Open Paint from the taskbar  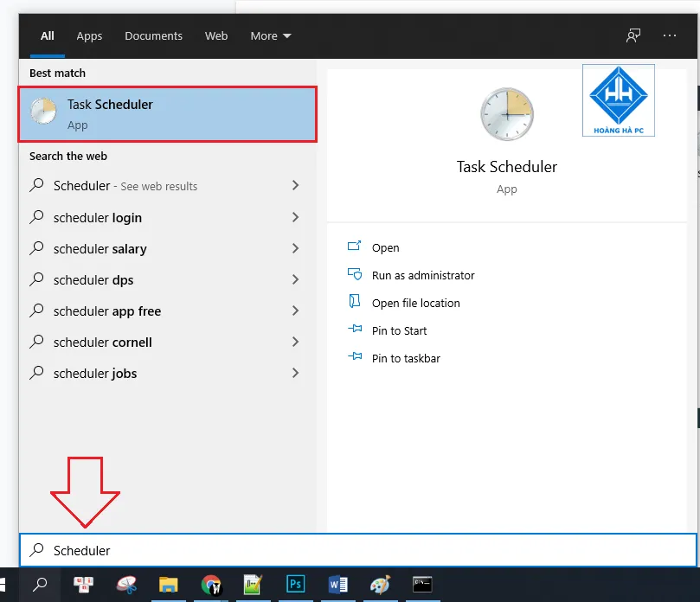(x=380, y=585)
